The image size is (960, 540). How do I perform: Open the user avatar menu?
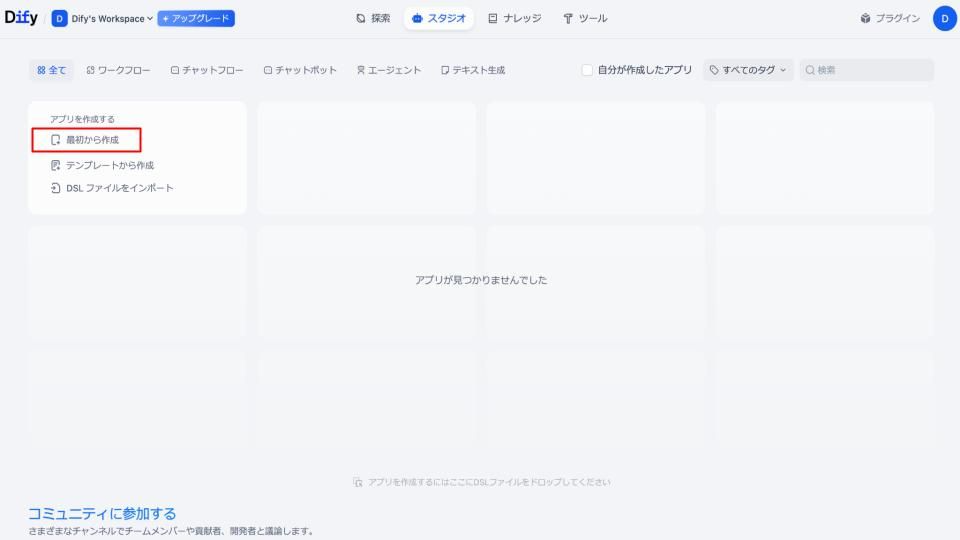(x=944, y=18)
